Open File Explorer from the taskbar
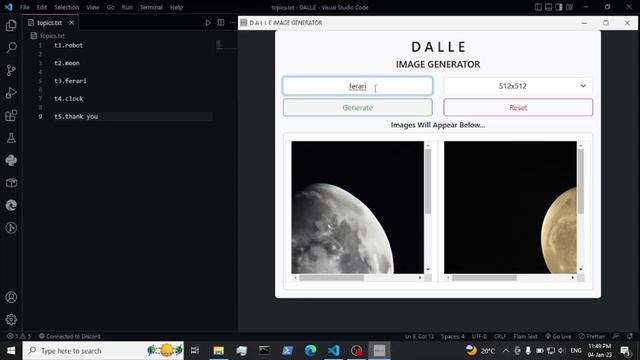 pyautogui.click(x=218, y=351)
